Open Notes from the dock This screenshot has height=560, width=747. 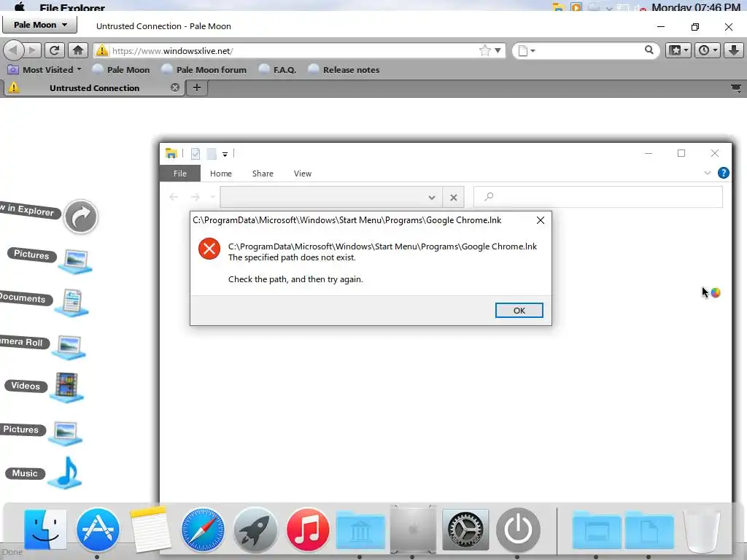click(150, 529)
